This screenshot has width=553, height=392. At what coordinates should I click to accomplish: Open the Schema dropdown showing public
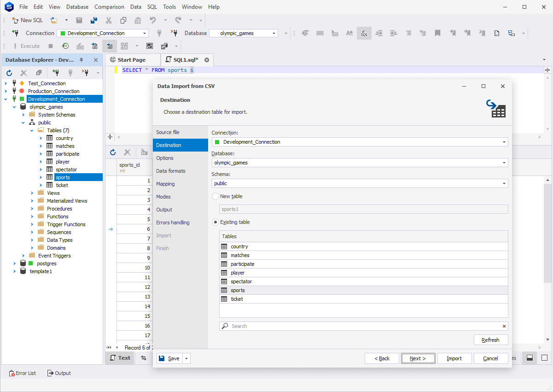coord(504,183)
